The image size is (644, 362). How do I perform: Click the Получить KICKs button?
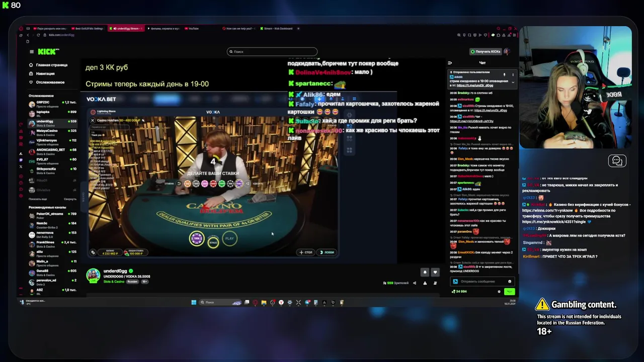click(486, 51)
